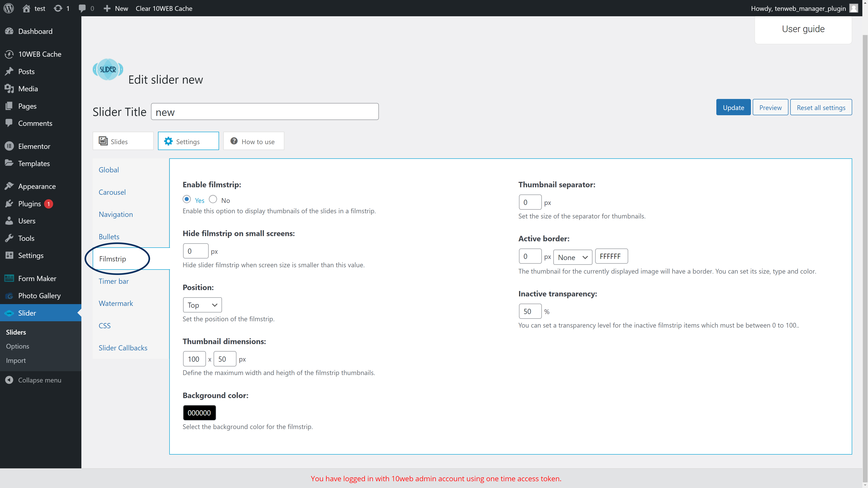Open the Import submenu link
This screenshot has width=868, height=488.
pyautogui.click(x=16, y=360)
